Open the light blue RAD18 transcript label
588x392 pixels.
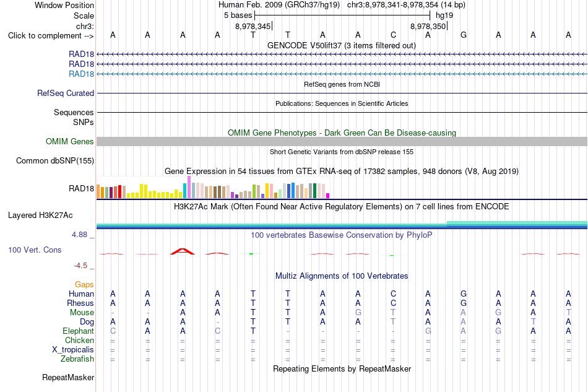81,74
